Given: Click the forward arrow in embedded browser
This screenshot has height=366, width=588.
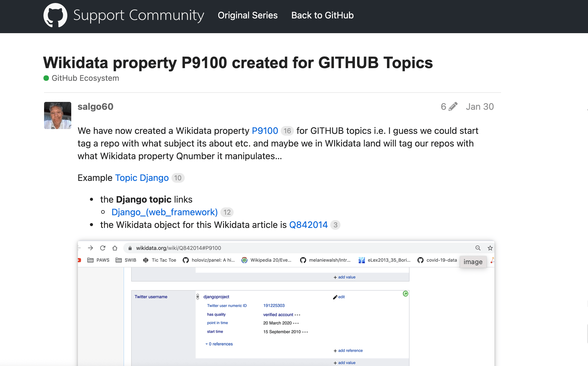Looking at the screenshot, I should click(x=90, y=248).
